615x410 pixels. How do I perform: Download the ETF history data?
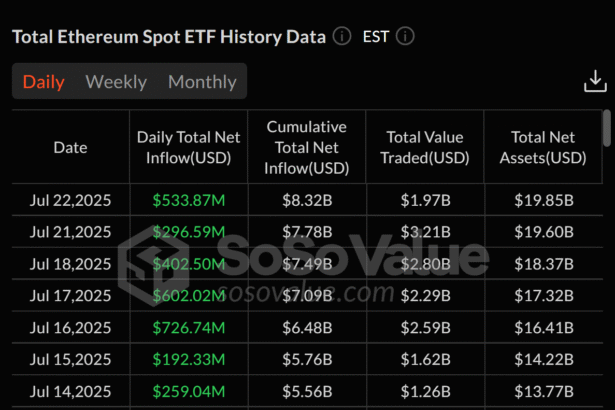tap(595, 85)
